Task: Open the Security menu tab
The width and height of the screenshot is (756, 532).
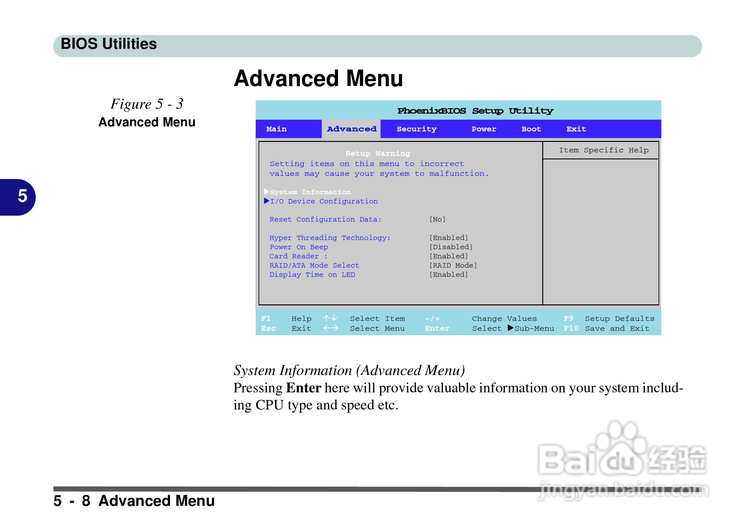Action: point(416,129)
